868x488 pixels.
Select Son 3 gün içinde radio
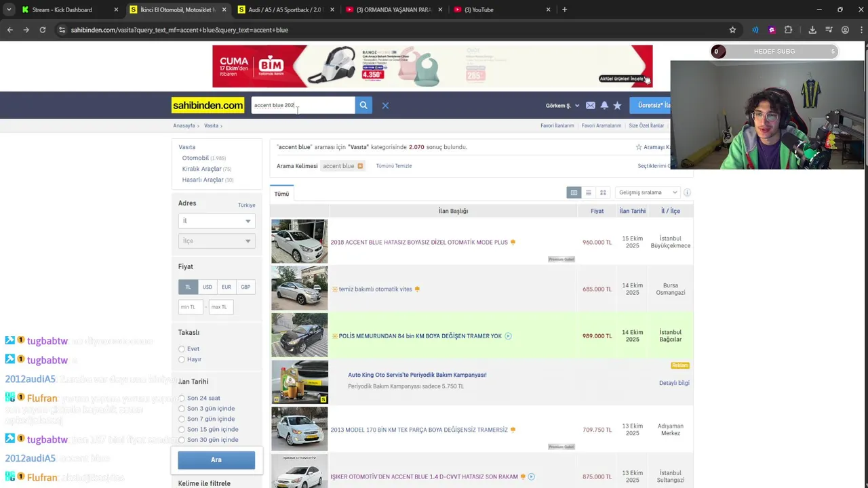(182, 409)
